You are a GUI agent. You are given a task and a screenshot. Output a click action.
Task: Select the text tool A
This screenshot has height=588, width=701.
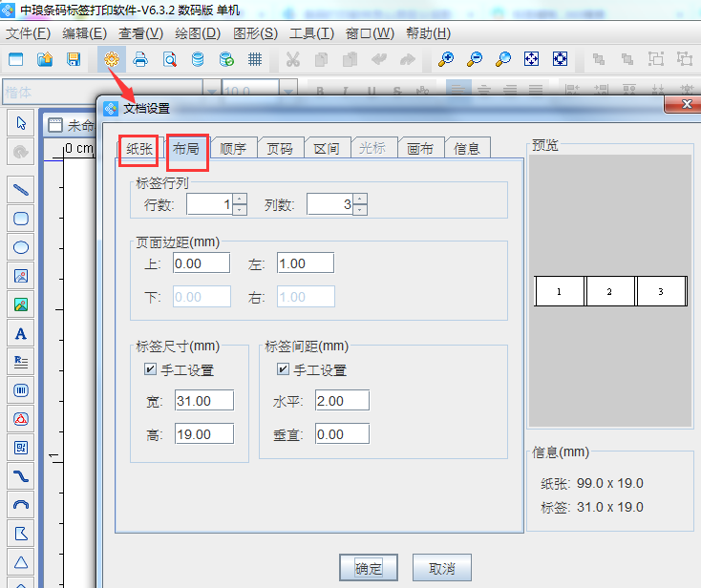pyautogui.click(x=20, y=333)
